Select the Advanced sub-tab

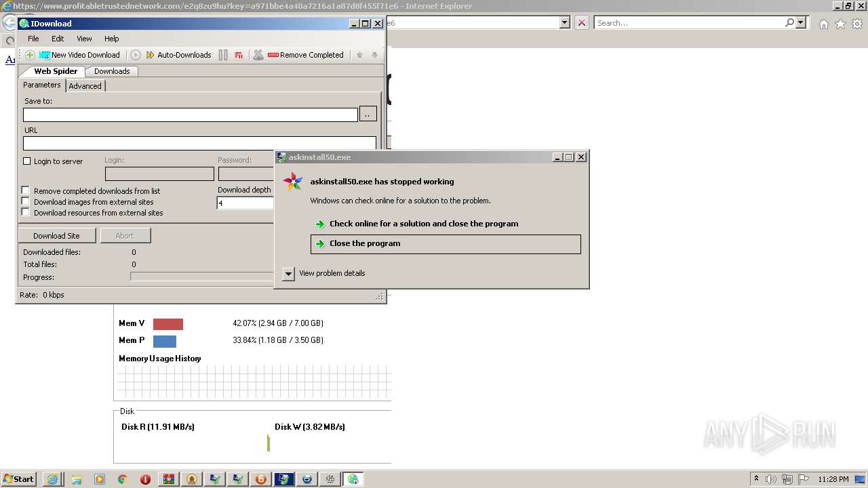pyautogui.click(x=85, y=86)
